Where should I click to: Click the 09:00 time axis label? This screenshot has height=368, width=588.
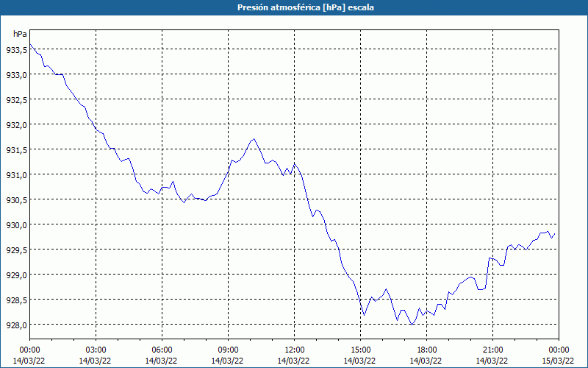click(229, 350)
